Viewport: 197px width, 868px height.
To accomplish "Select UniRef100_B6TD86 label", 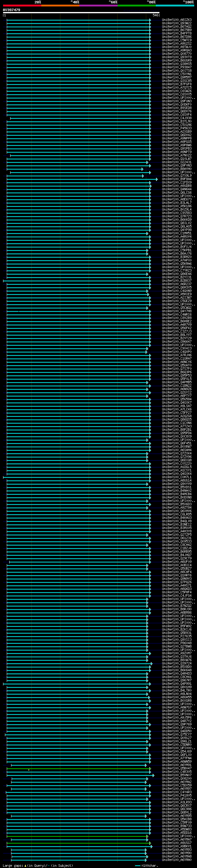I will click(176, 37).
